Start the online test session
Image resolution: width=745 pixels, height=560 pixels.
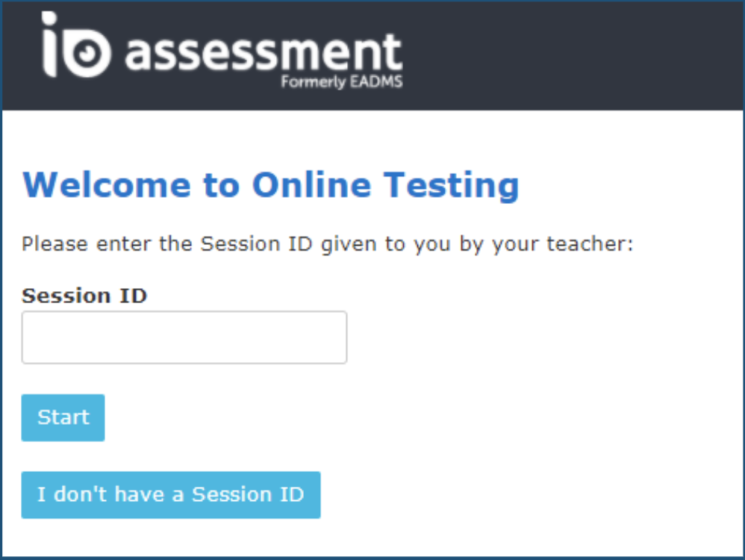coord(63,417)
